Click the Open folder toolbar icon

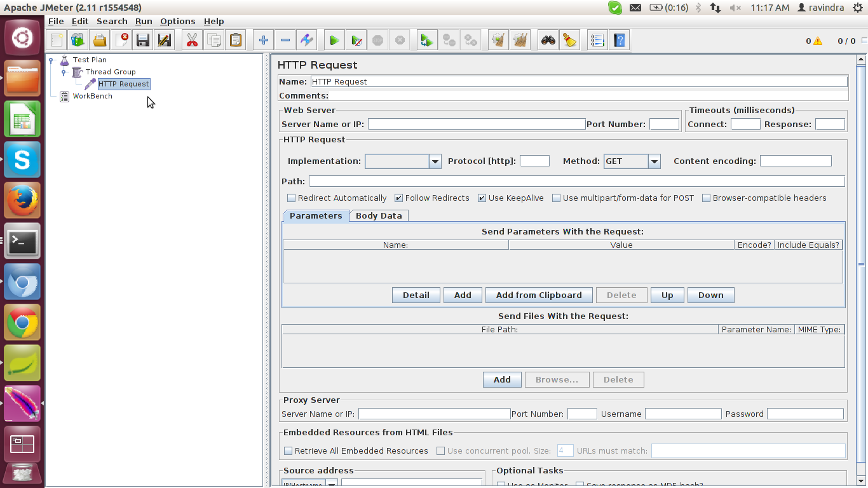100,41
